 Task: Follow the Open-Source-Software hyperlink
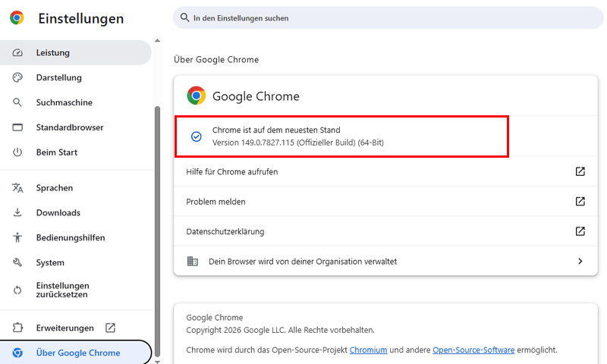(473, 350)
